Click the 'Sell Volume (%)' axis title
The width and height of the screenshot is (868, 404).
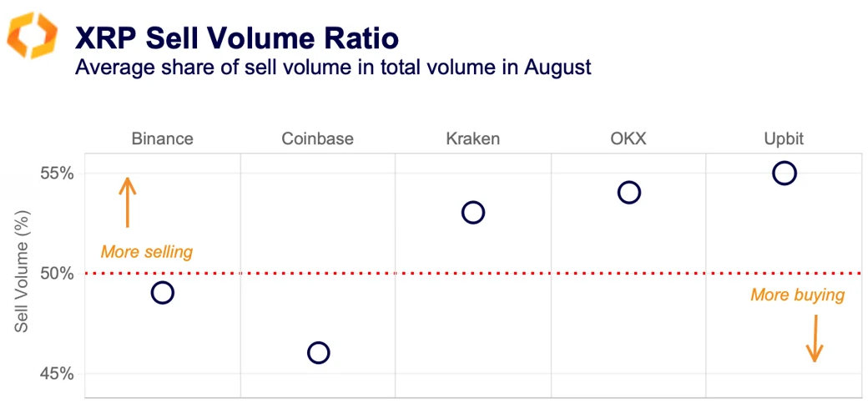(x=22, y=274)
